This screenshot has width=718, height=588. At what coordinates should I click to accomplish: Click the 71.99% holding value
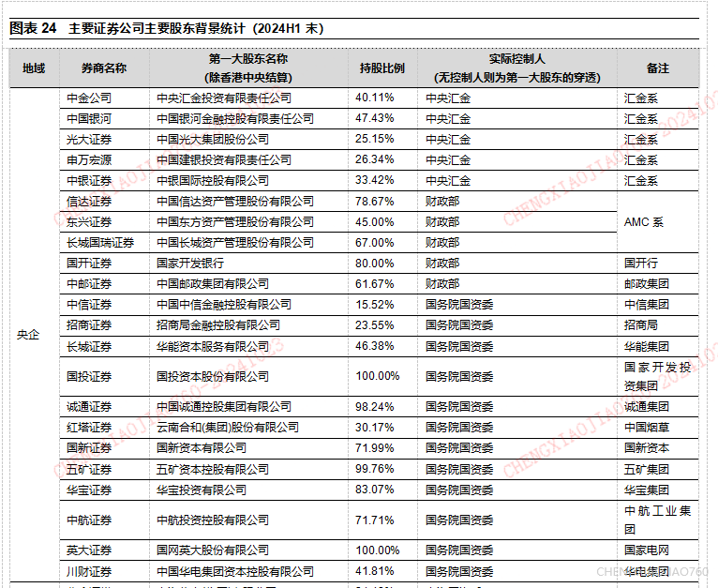[375, 447]
